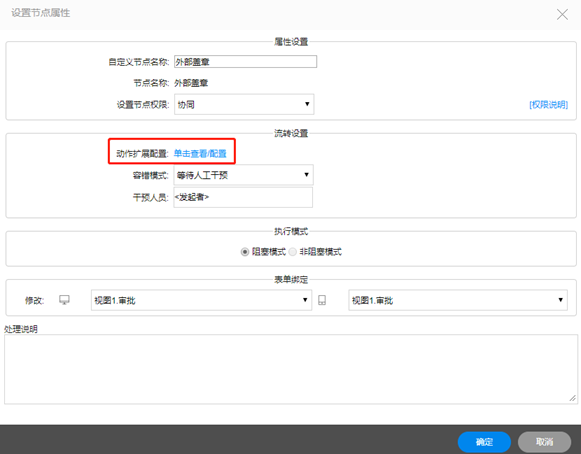Viewport: 581px width, 454px height.
Task: Open the 设置节点权限 dropdown
Action: point(244,104)
